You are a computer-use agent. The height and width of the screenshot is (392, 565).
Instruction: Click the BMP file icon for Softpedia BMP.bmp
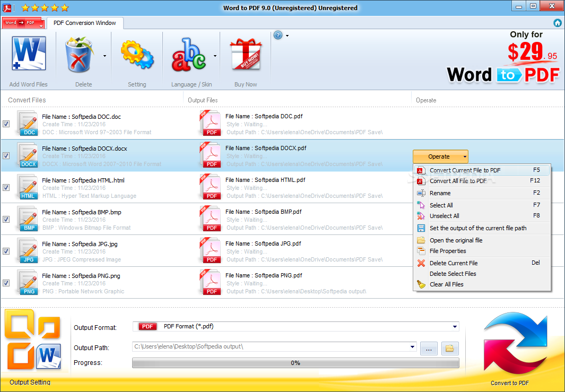tap(28, 219)
